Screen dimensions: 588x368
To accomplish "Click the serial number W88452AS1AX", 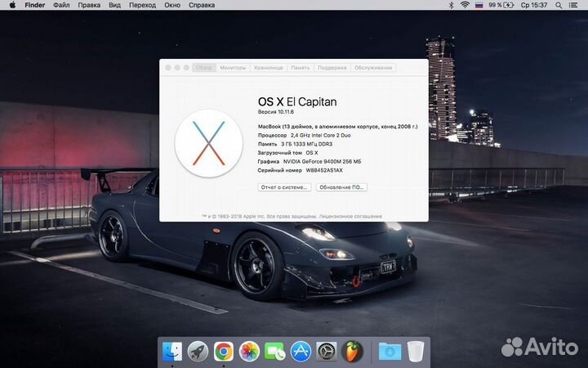I will click(x=324, y=170).
